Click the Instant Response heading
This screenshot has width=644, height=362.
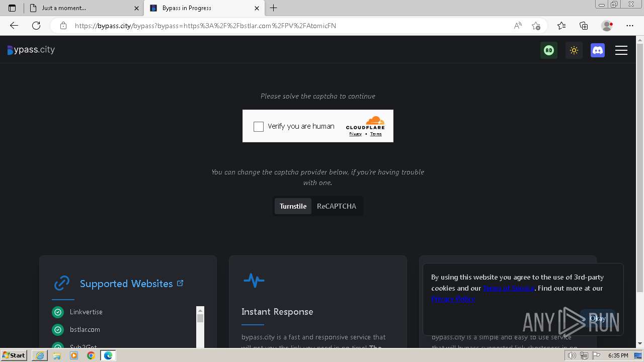point(277,312)
